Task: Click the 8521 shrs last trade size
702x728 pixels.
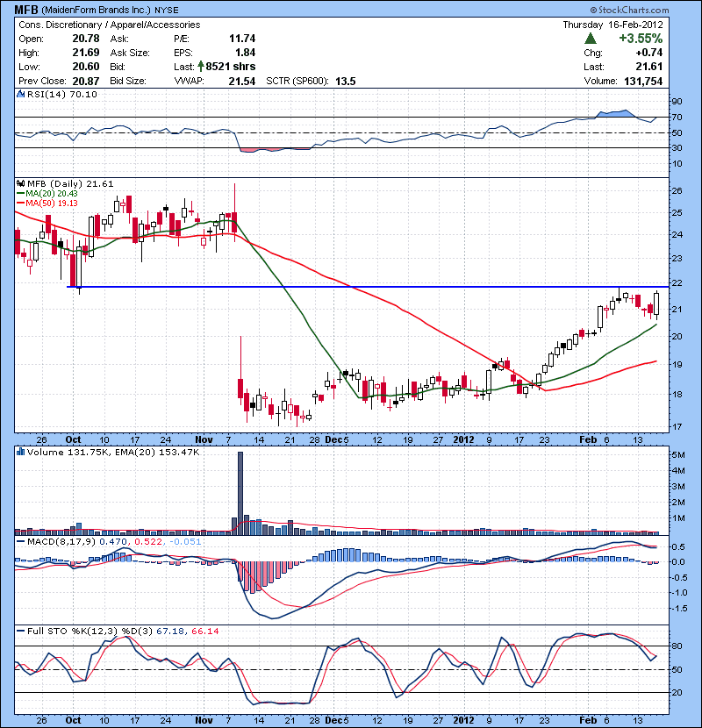Action: (x=231, y=67)
